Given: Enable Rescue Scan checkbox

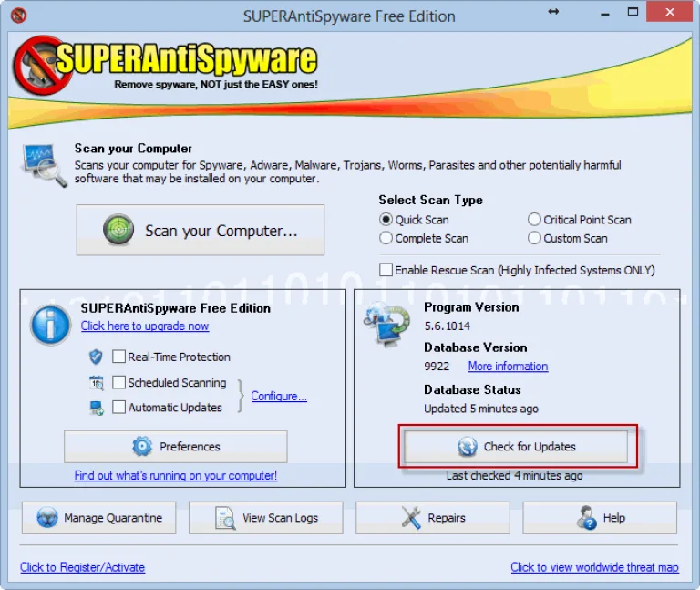Looking at the screenshot, I should pyautogui.click(x=386, y=270).
